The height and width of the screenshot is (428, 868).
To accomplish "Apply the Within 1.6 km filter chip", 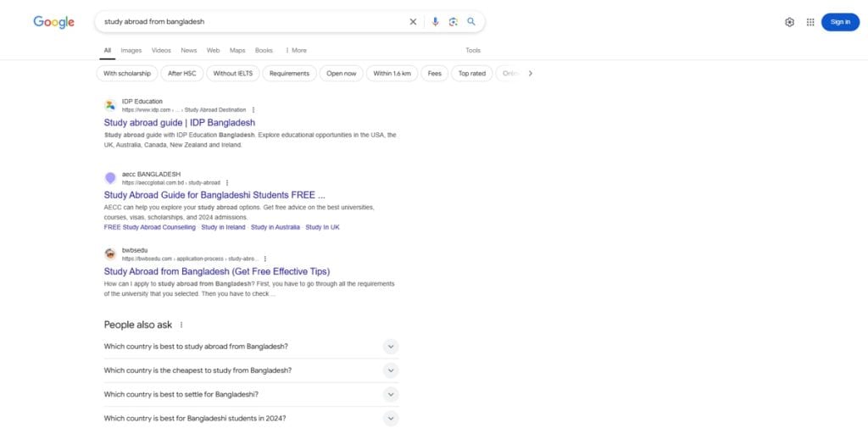I will 392,73.
